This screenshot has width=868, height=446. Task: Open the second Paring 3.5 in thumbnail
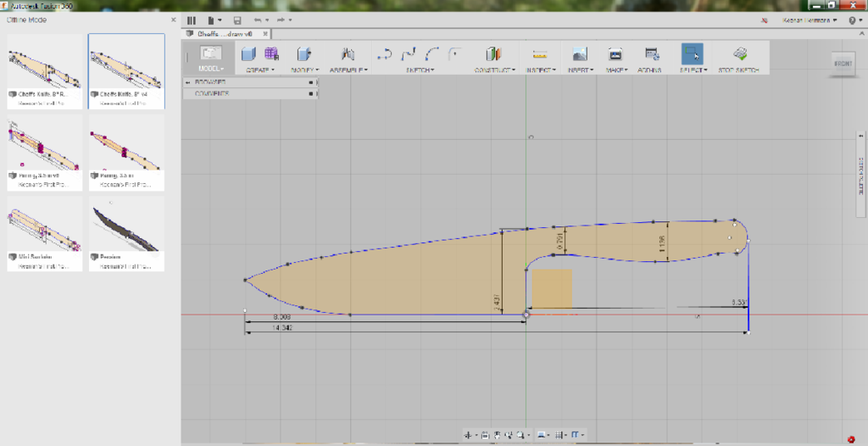(126, 153)
